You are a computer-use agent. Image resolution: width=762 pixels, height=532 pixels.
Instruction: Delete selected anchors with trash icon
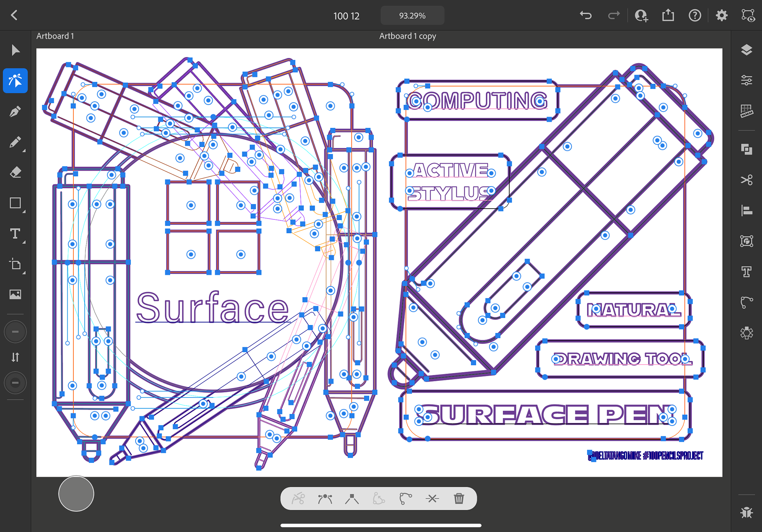[x=459, y=498]
